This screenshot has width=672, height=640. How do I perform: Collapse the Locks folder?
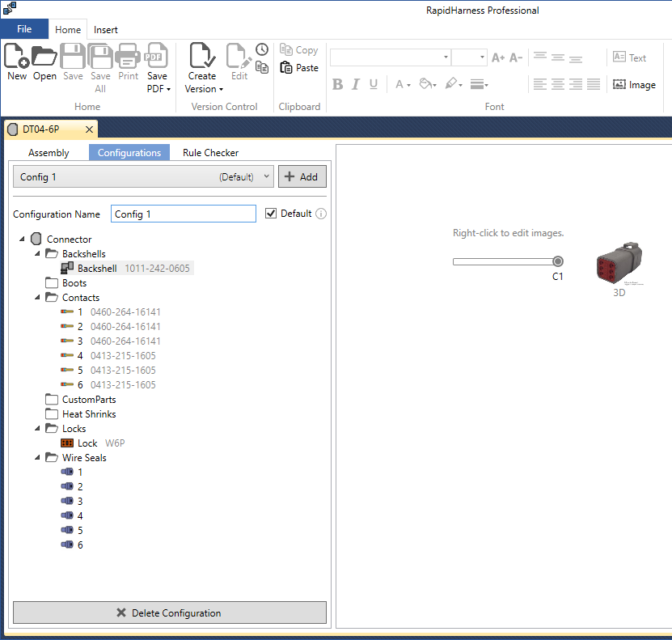(x=37, y=428)
